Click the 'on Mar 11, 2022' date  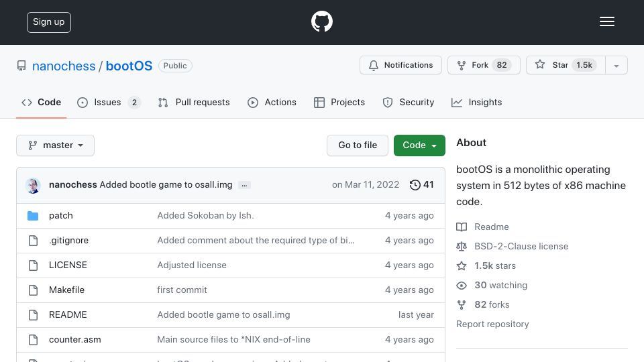(366, 185)
